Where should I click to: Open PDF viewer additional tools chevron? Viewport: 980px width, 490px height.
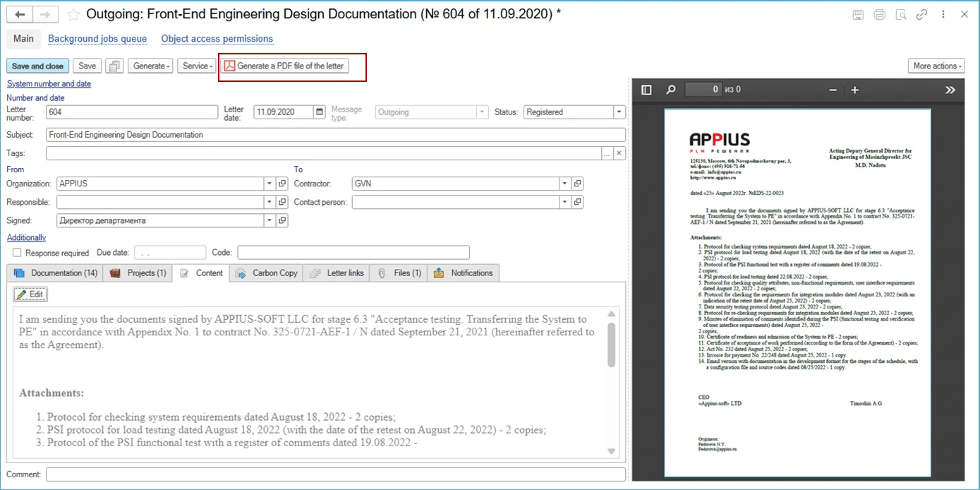coord(950,90)
